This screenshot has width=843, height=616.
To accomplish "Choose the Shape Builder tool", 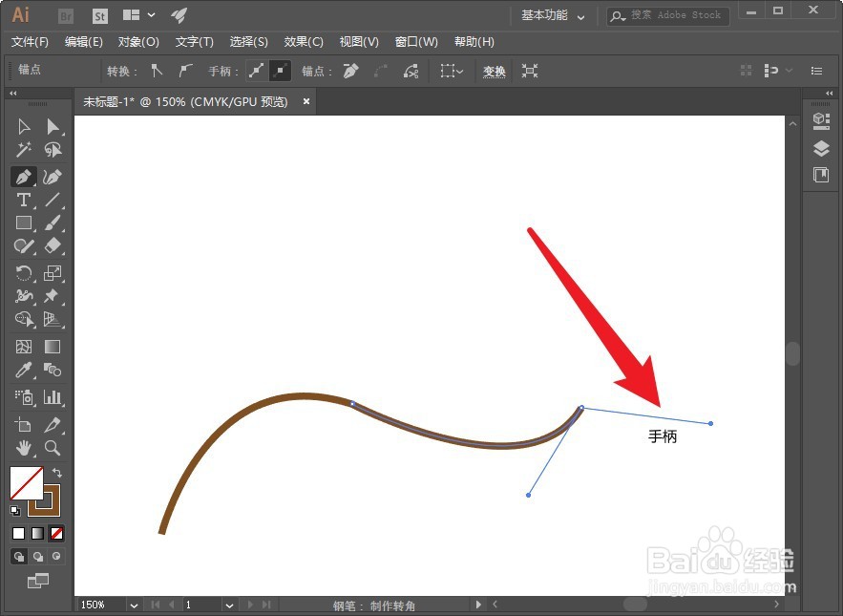I will [24, 319].
